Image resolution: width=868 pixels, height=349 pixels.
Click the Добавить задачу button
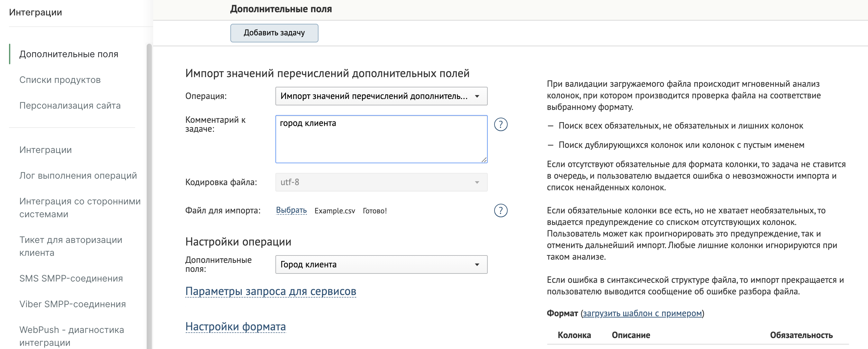coord(274,33)
